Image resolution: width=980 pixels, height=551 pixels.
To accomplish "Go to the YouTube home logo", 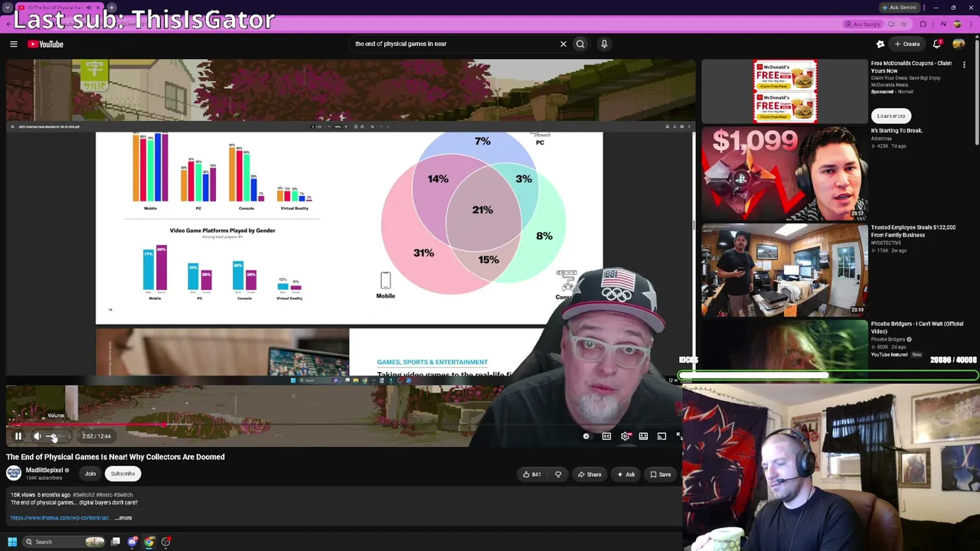I will click(46, 44).
